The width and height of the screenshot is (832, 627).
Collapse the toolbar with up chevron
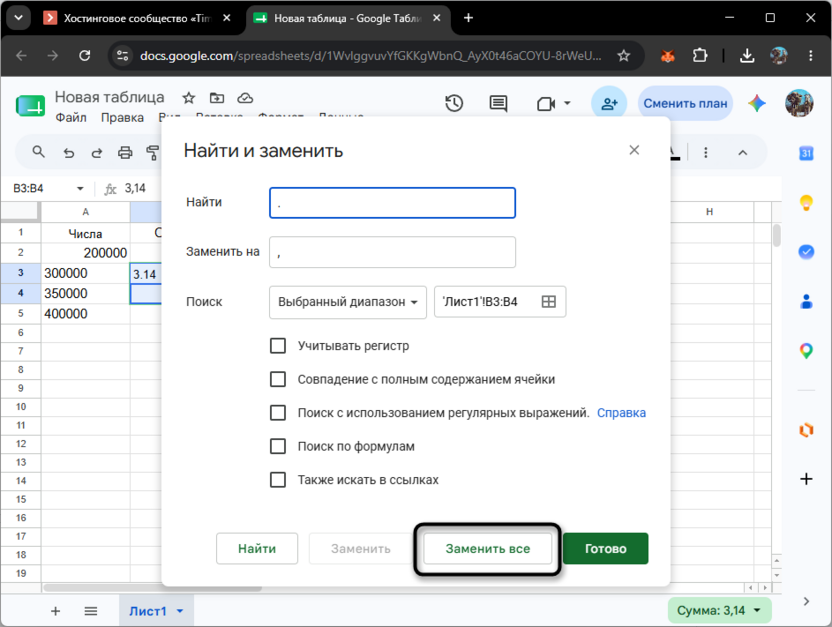click(742, 153)
